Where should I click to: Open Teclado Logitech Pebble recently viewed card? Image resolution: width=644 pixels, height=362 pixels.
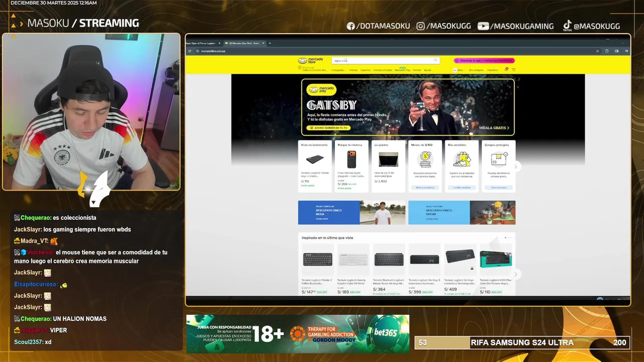(x=315, y=166)
